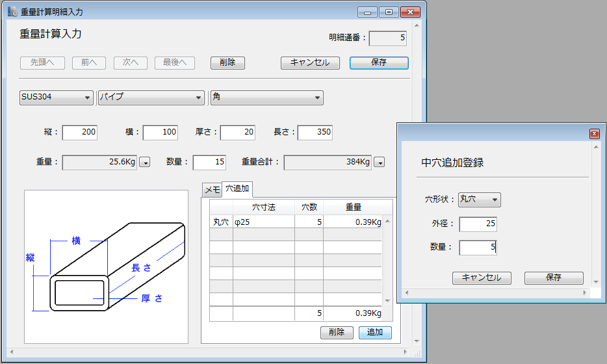This screenshot has height=364, width=607.
Task: Click 追加 button below hole table
Action: [x=375, y=333]
